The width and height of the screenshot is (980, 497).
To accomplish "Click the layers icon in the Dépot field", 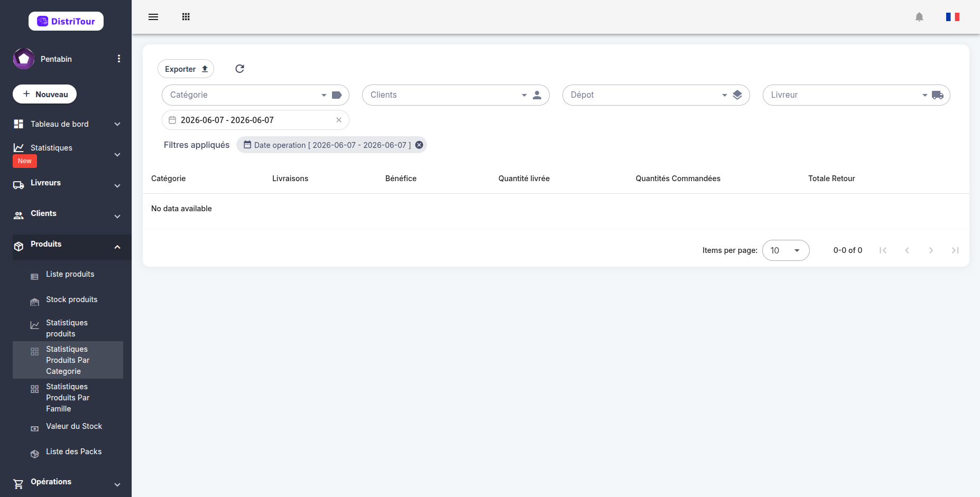I will click(x=737, y=95).
